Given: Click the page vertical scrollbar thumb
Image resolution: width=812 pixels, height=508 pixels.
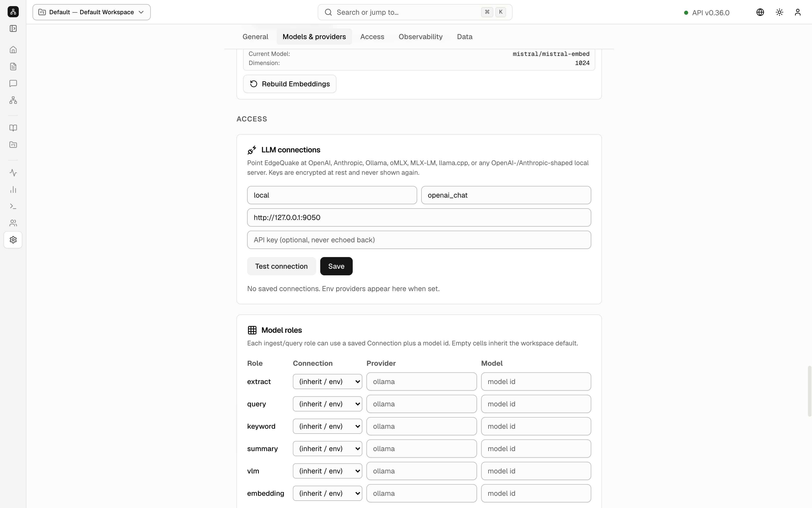Looking at the screenshot, I should tap(810, 391).
